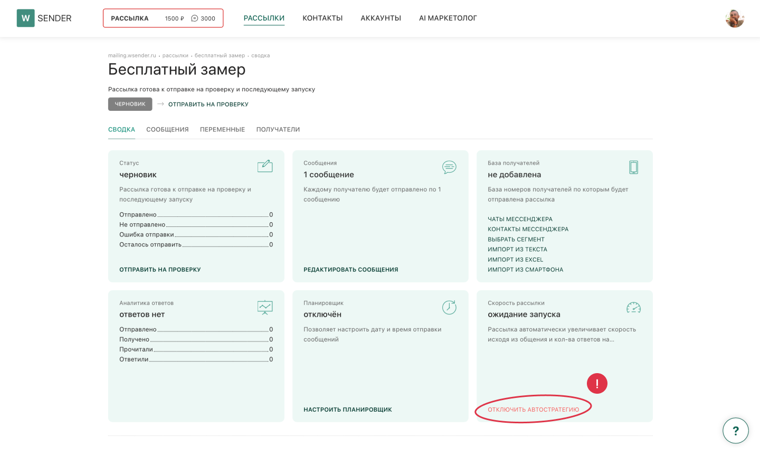Open the Рассылки navigation item

pos(264,18)
